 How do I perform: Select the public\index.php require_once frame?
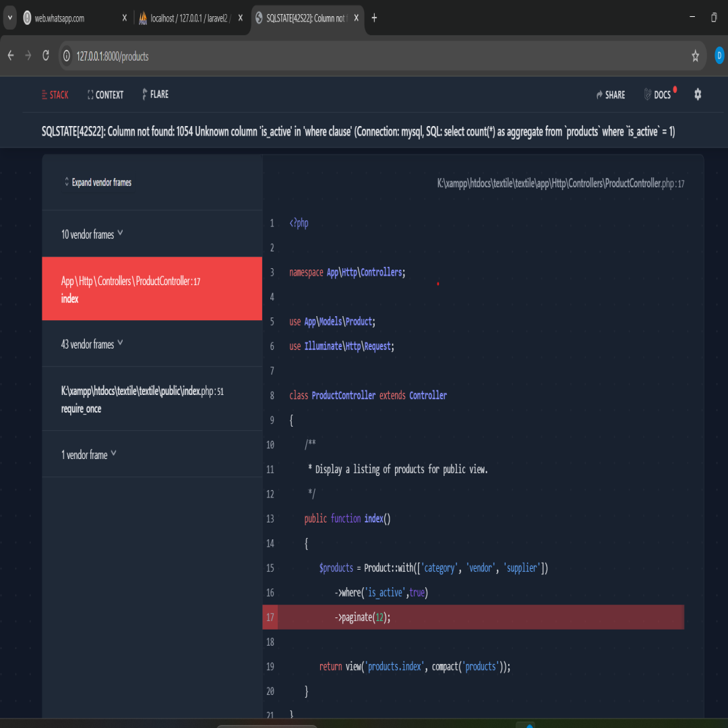pyautogui.click(x=142, y=400)
